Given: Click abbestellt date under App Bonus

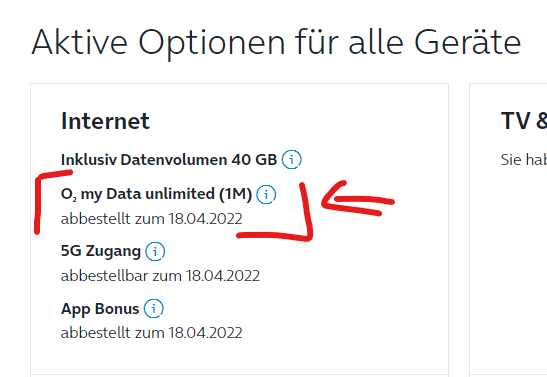Looking at the screenshot, I should click(151, 333).
